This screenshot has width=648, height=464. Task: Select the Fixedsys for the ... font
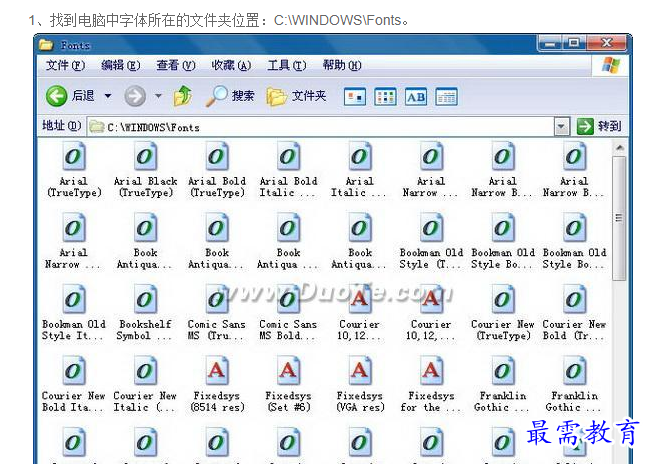(x=431, y=384)
